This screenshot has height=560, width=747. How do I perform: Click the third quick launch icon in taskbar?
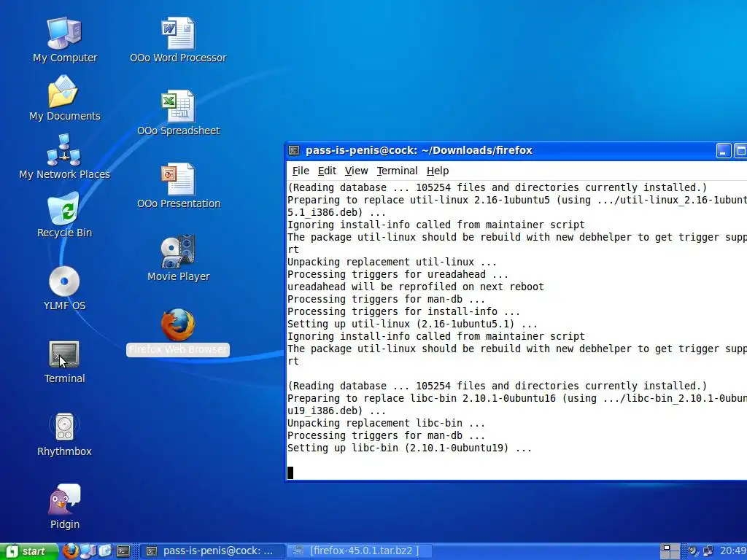(x=105, y=551)
